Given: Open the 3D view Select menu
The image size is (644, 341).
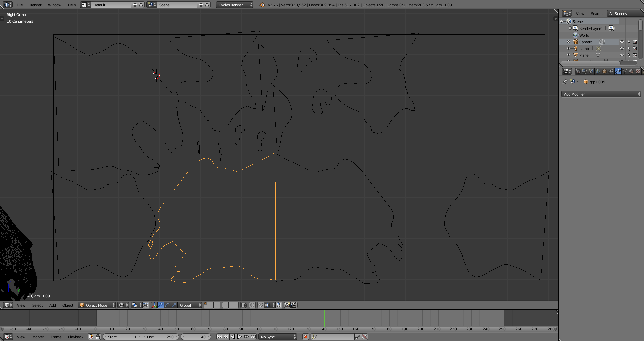Looking at the screenshot, I should (37, 305).
